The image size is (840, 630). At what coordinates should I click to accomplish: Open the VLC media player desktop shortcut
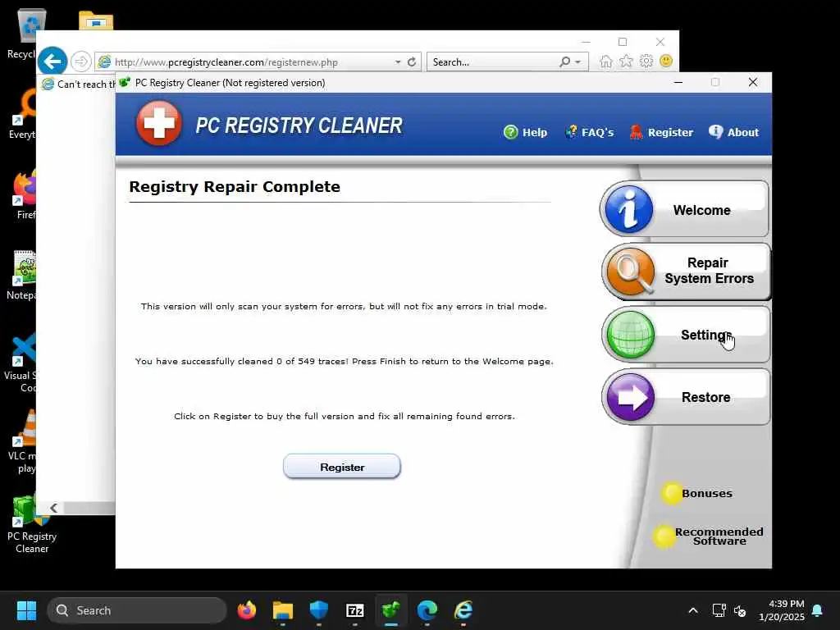click(21, 441)
